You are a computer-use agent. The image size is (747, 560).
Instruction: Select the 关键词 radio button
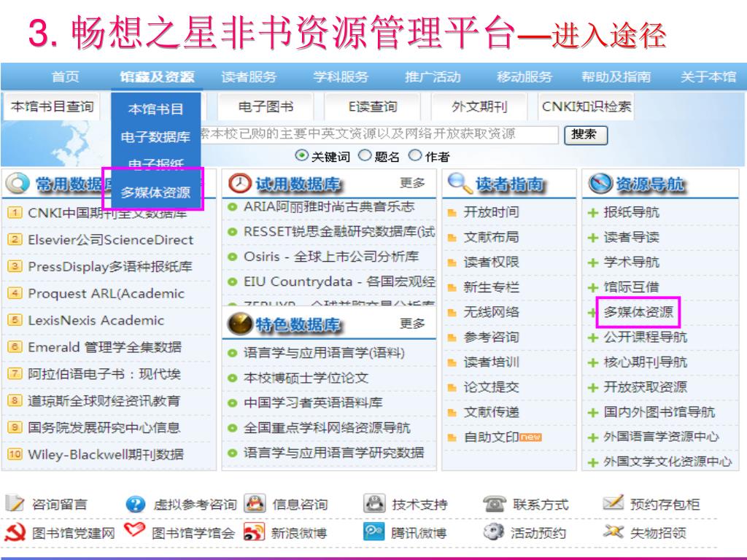click(x=301, y=155)
